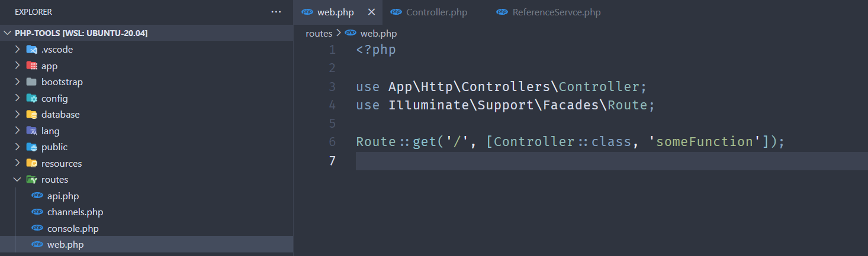Expand the database folder
The height and width of the screenshot is (256, 868).
coord(60,115)
